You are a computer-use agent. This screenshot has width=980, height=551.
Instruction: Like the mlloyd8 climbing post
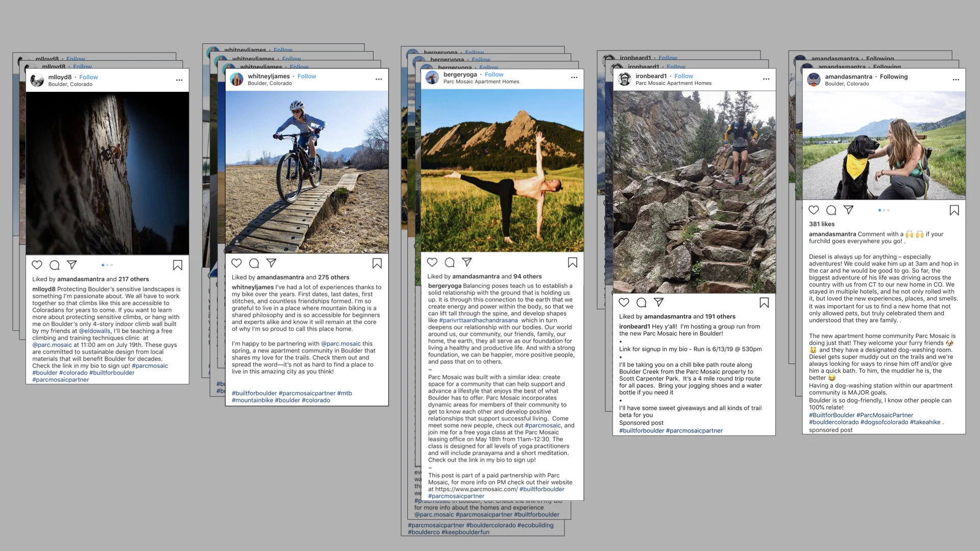37,265
